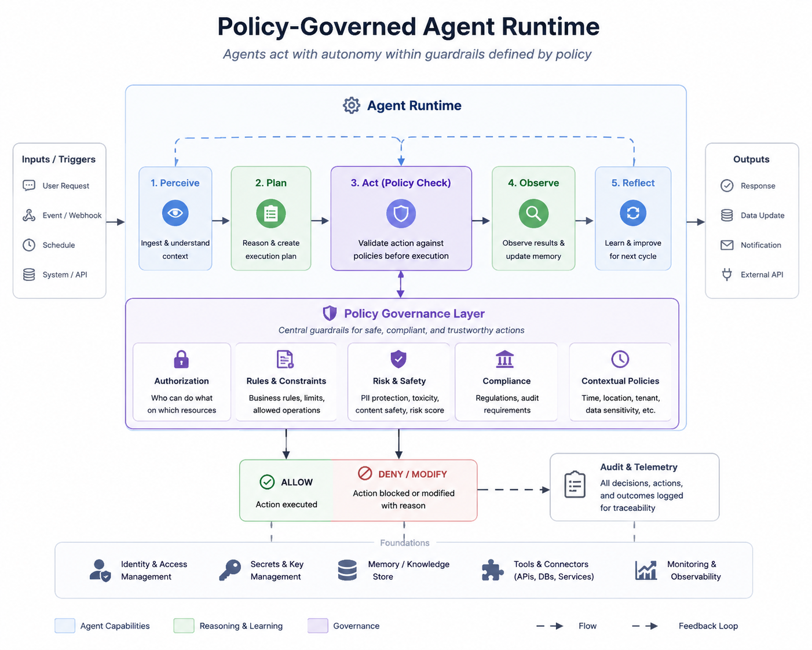Click the Rules & Constraints document icon
This screenshot has width=812, height=650.
(x=285, y=359)
